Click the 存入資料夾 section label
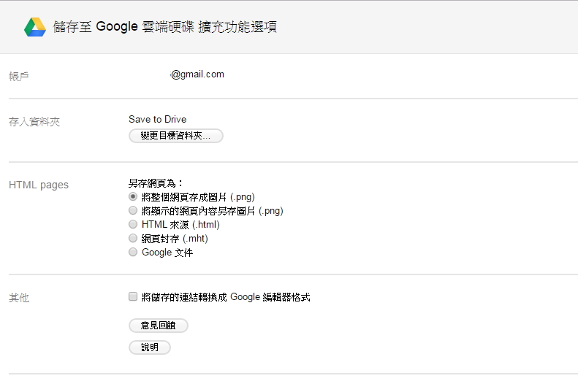This screenshot has width=578, height=392. tap(34, 122)
